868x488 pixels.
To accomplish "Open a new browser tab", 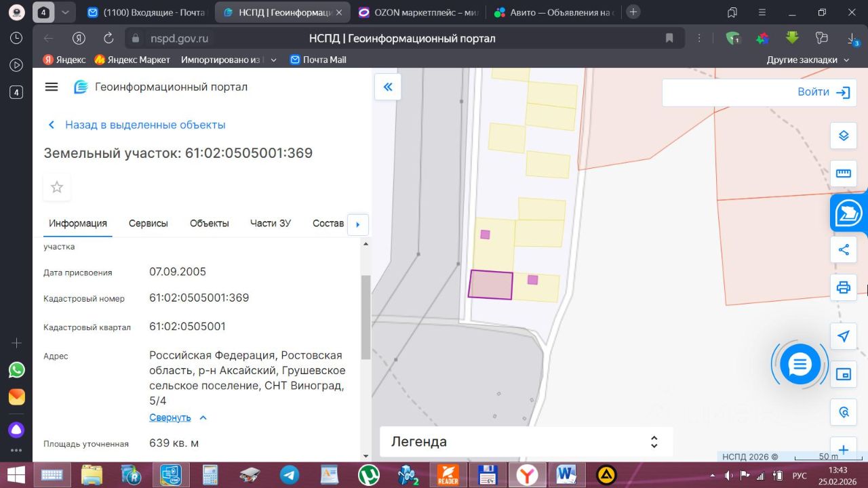I will pos(633,12).
